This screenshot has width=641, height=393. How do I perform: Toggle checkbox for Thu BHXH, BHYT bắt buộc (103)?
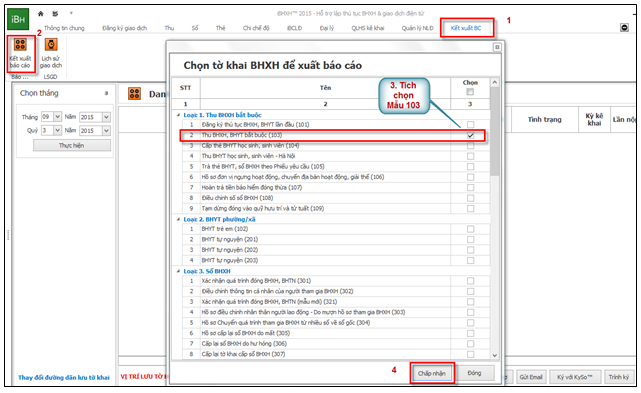pyautogui.click(x=471, y=135)
